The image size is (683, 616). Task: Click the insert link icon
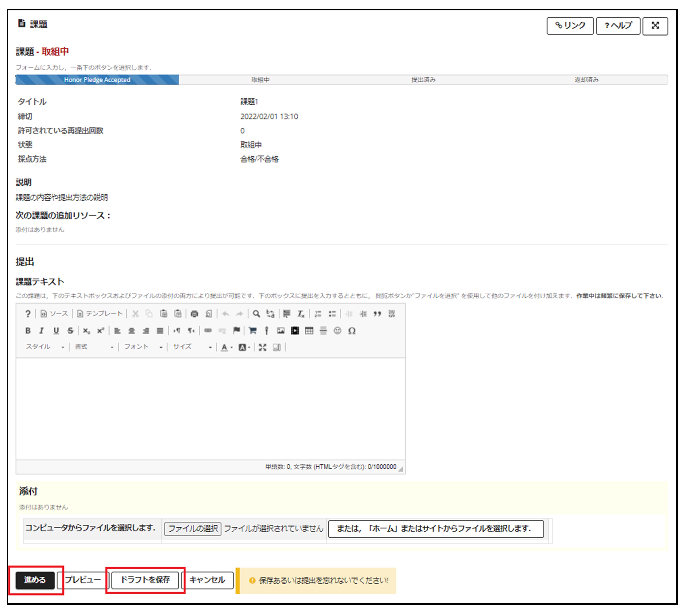[x=208, y=331]
